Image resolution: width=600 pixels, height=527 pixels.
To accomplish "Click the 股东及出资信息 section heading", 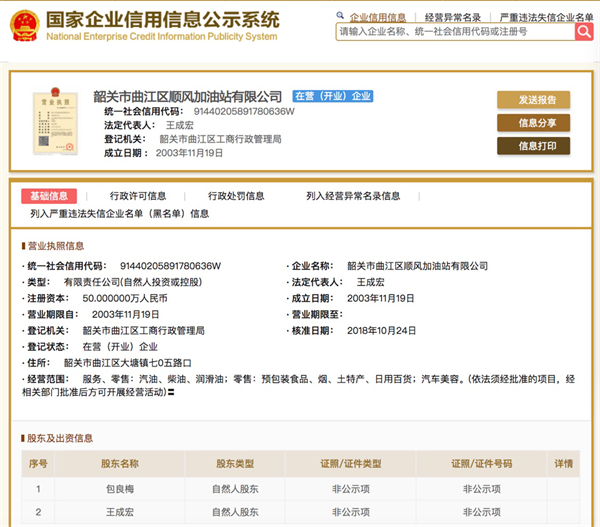I will [x=60, y=438].
